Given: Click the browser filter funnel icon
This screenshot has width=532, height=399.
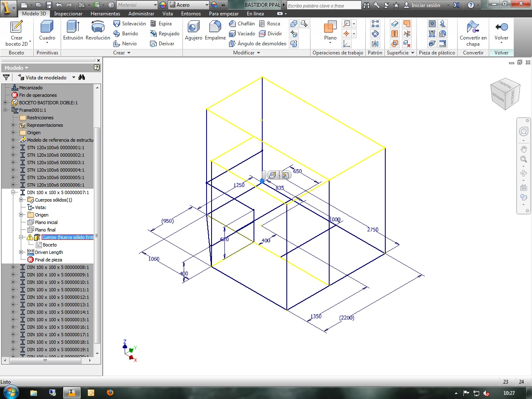Looking at the screenshot, I should pyautogui.click(x=6, y=77).
